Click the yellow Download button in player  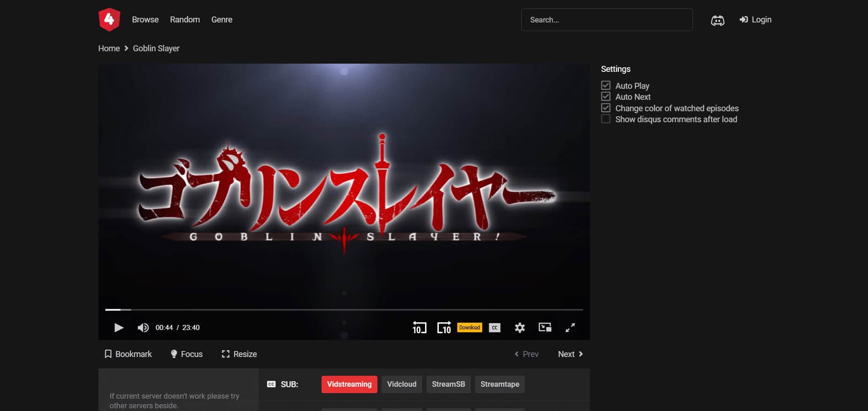click(469, 327)
